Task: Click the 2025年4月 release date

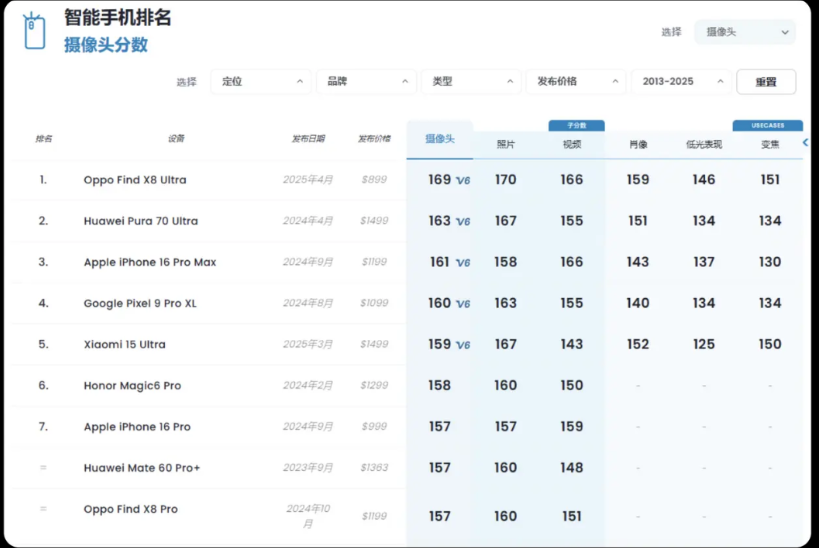Action: [308, 180]
